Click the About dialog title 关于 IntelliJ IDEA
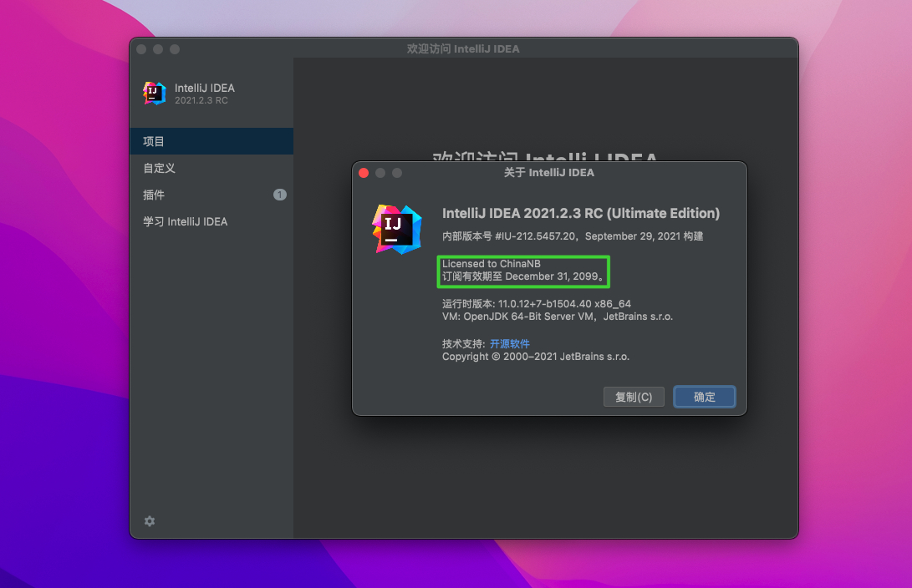This screenshot has width=912, height=588. coord(549,173)
